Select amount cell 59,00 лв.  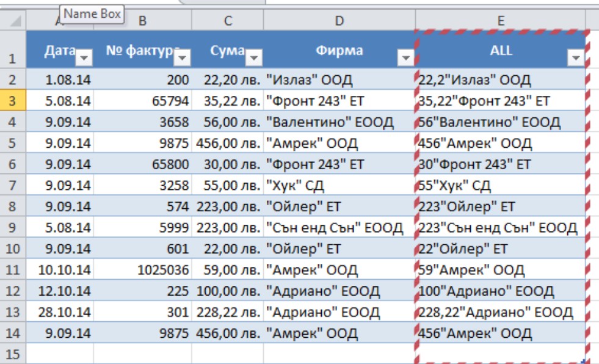click(x=228, y=270)
